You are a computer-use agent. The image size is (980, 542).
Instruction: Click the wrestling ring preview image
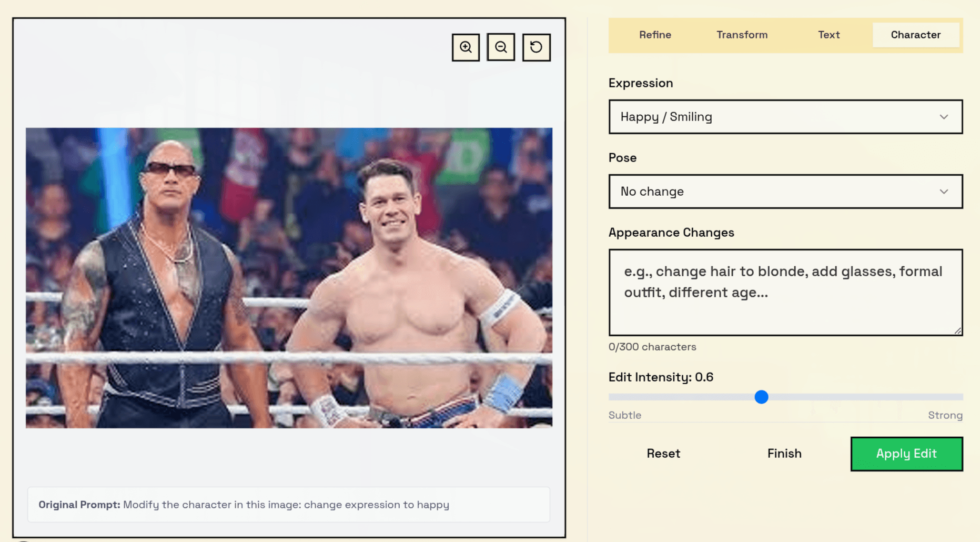click(289, 278)
